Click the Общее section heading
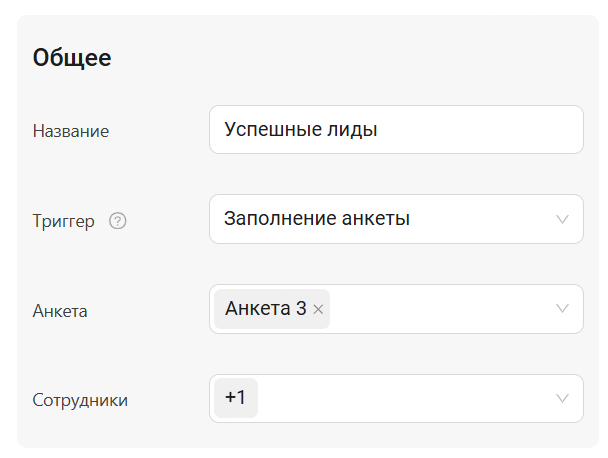Image resolution: width=608 pixels, height=458 pixels. pos(72,58)
